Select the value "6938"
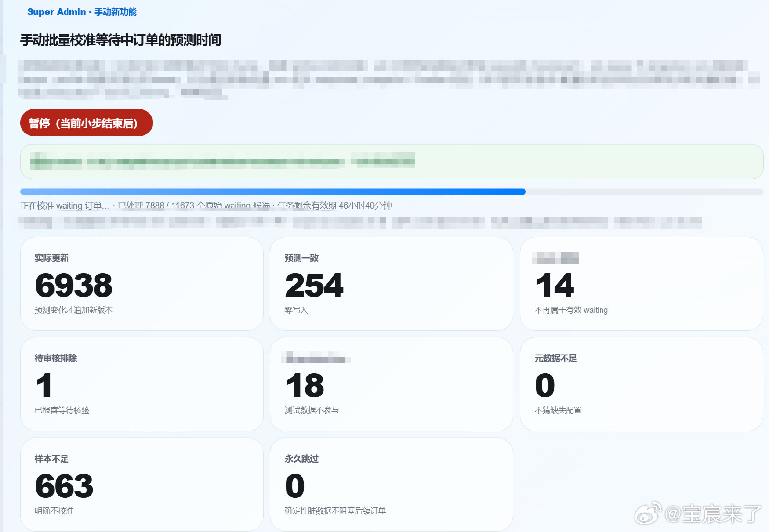 74,285
